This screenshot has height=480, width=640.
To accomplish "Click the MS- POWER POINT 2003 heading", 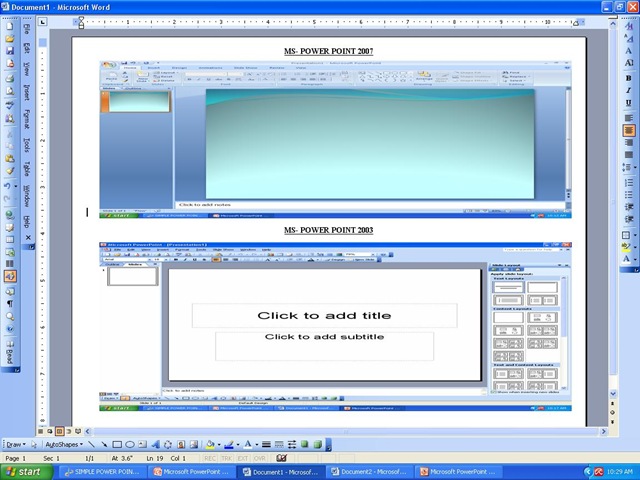I will click(329, 230).
